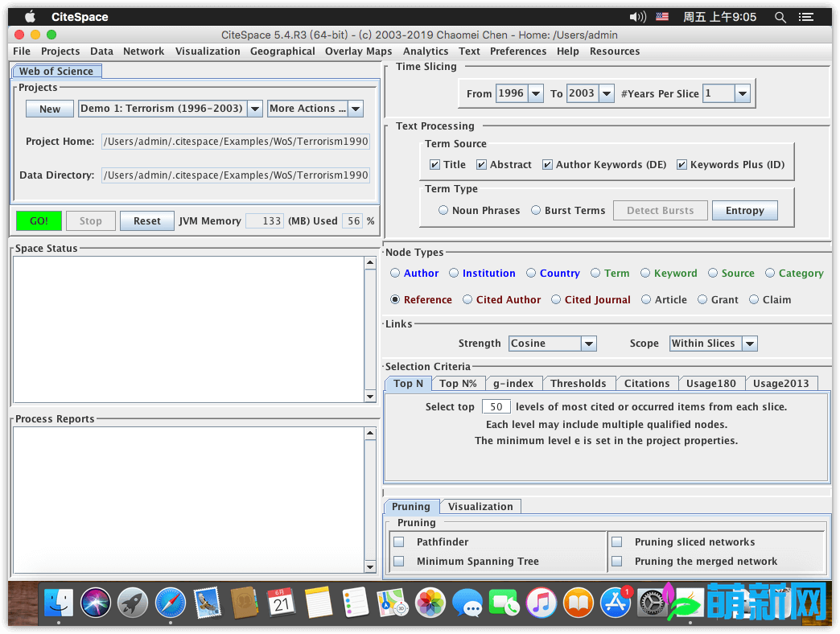
Task: Open Finder from the dock
Action: coord(59,603)
